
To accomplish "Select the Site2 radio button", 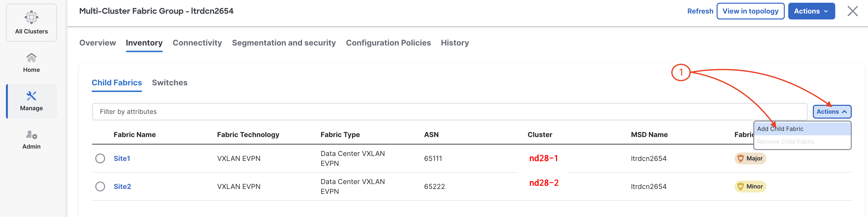I will (x=100, y=186).
